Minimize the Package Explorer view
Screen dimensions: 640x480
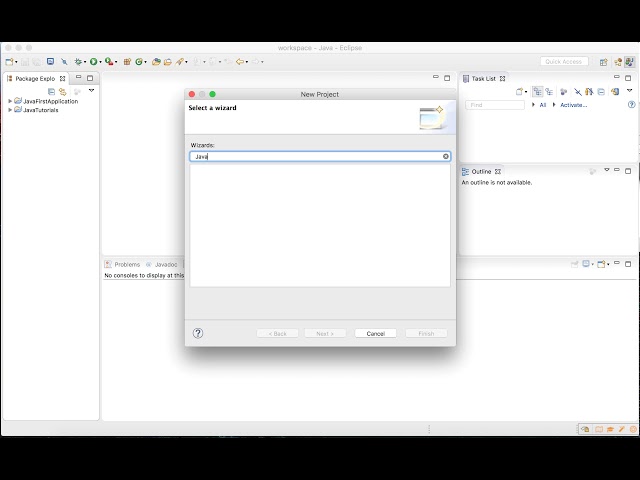pyautogui.click(x=78, y=77)
